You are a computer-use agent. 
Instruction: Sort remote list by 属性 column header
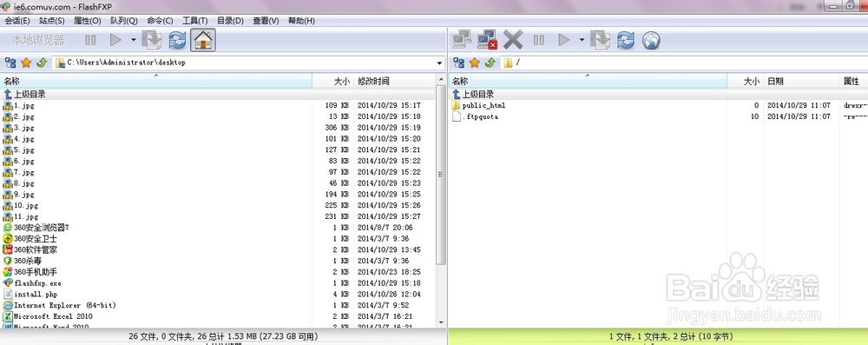(853, 82)
